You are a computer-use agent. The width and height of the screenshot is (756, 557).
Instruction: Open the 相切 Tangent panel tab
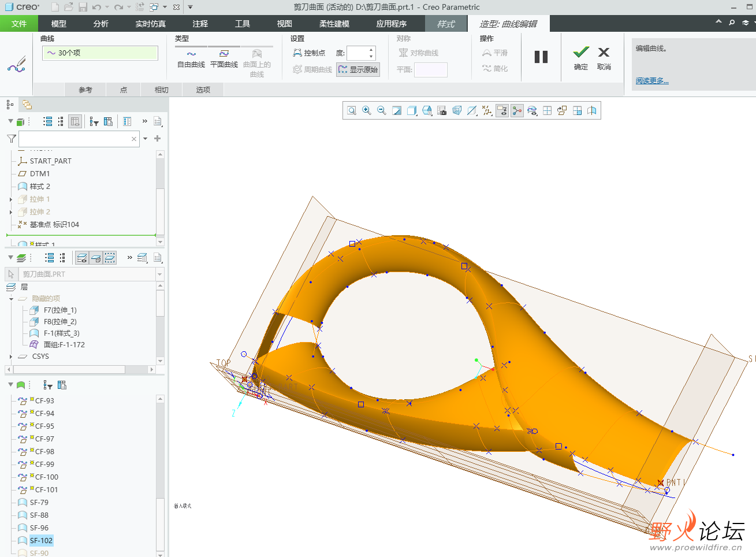(x=162, y=90)
